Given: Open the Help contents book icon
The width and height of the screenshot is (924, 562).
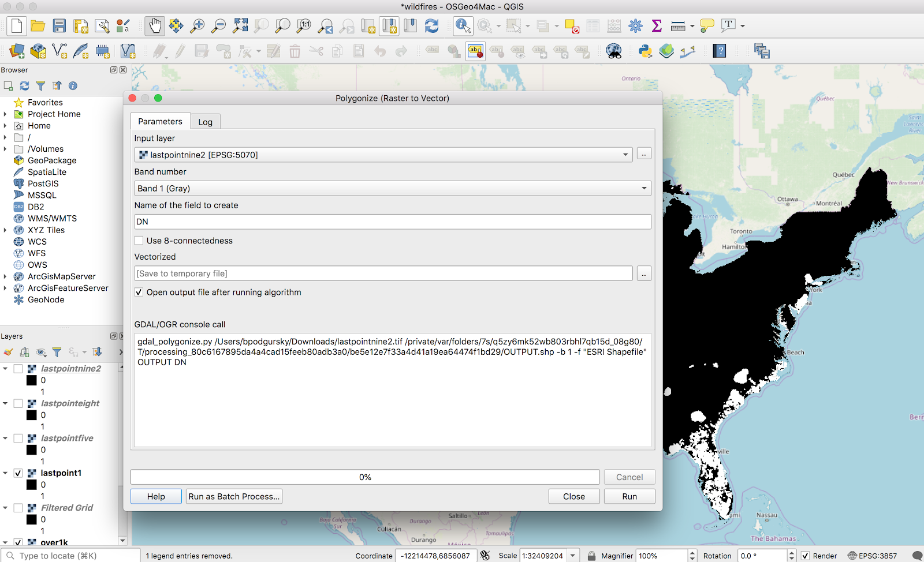Looking at the screenshot, I should 720,51.
